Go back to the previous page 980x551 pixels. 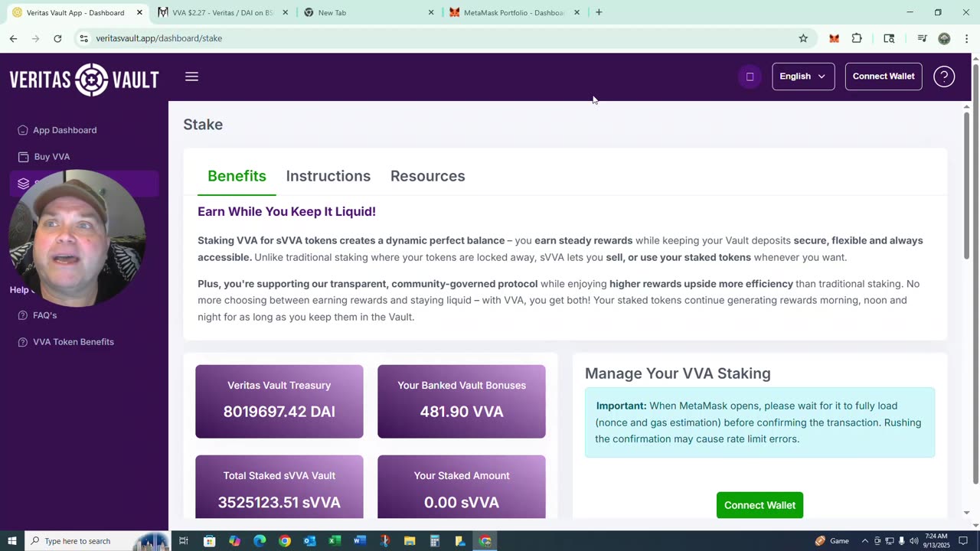click(13, 38)
